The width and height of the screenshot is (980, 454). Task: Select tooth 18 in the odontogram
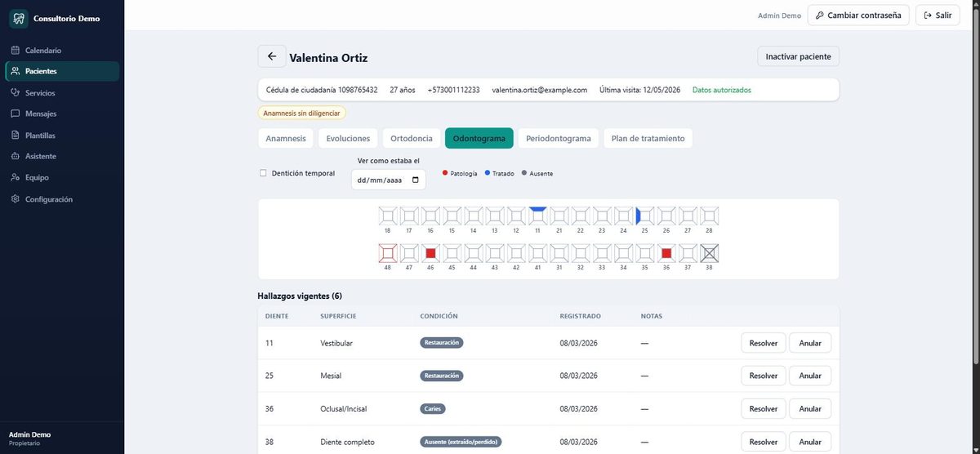coord(388,216)
